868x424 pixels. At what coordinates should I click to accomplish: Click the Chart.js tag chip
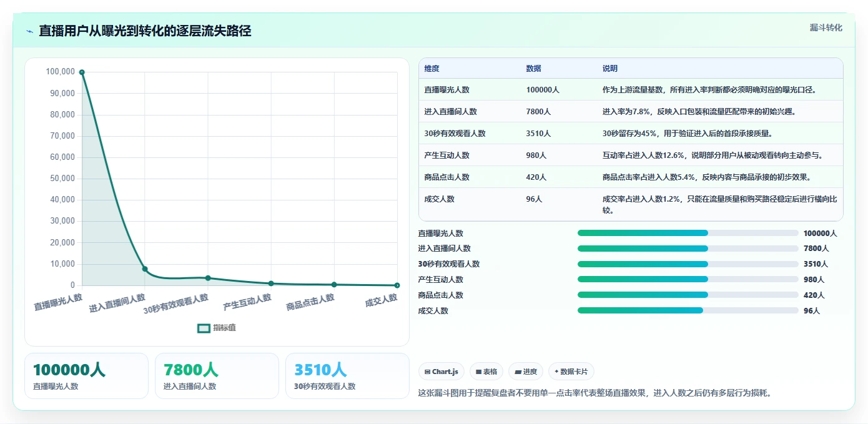441,372
